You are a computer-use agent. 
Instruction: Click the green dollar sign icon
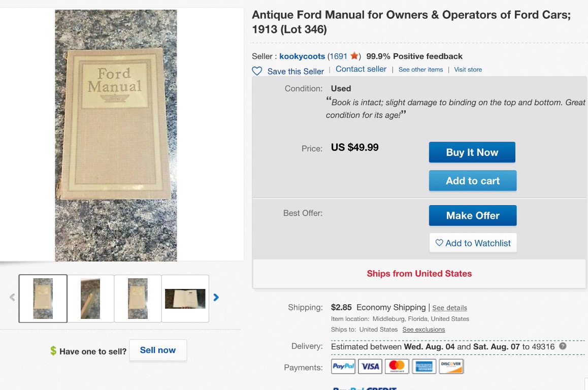tap(53, 351)
